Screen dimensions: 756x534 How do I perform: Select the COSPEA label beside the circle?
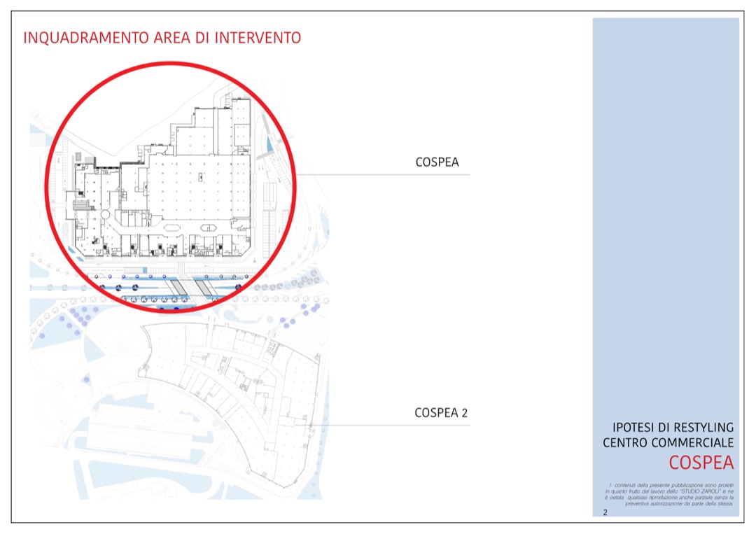pos(437,162)
